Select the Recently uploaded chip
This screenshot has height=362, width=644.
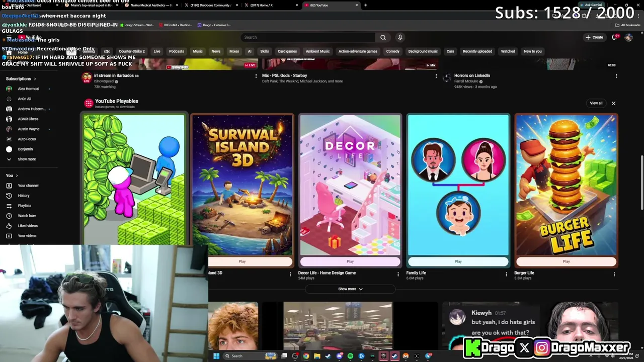click(477, 51)
